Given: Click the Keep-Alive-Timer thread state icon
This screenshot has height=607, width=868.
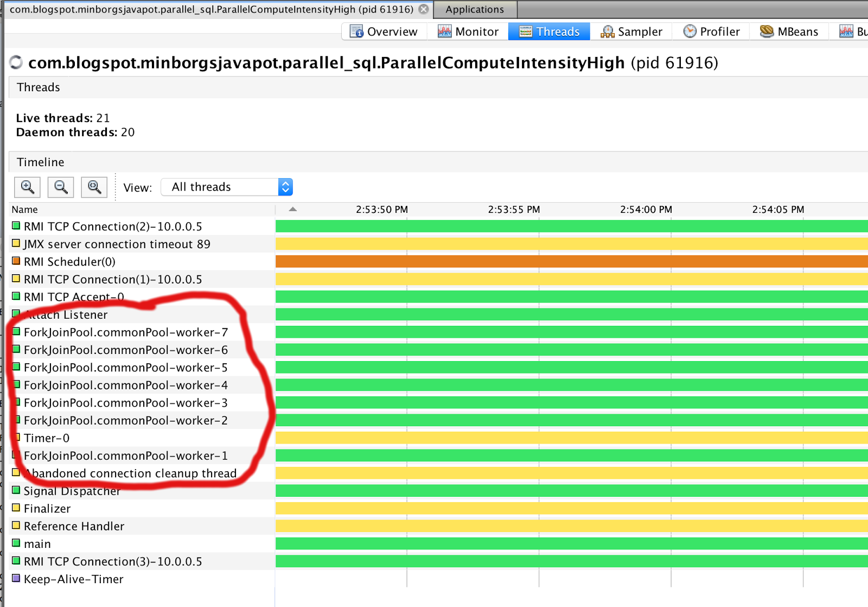Looking at the screenshot, I should coord(16,578).
